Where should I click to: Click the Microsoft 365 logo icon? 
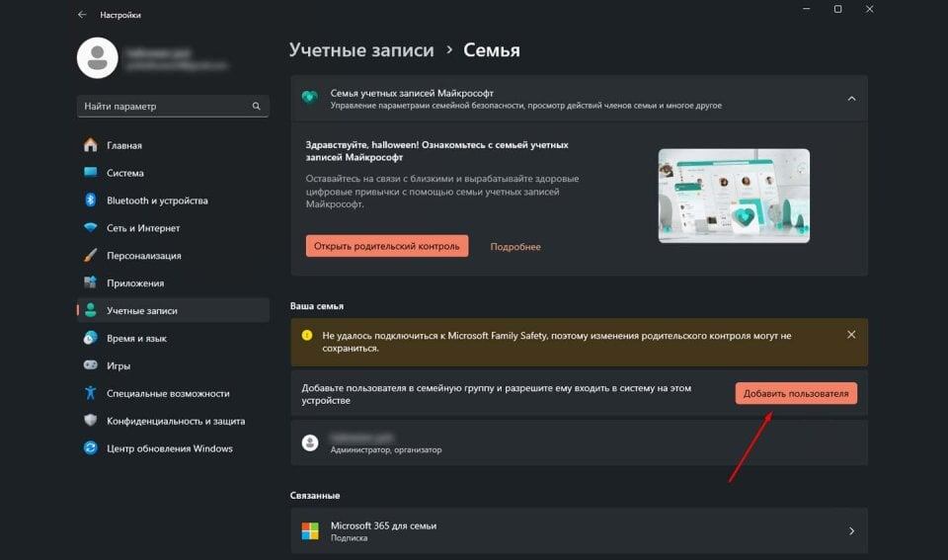(310, 531)
